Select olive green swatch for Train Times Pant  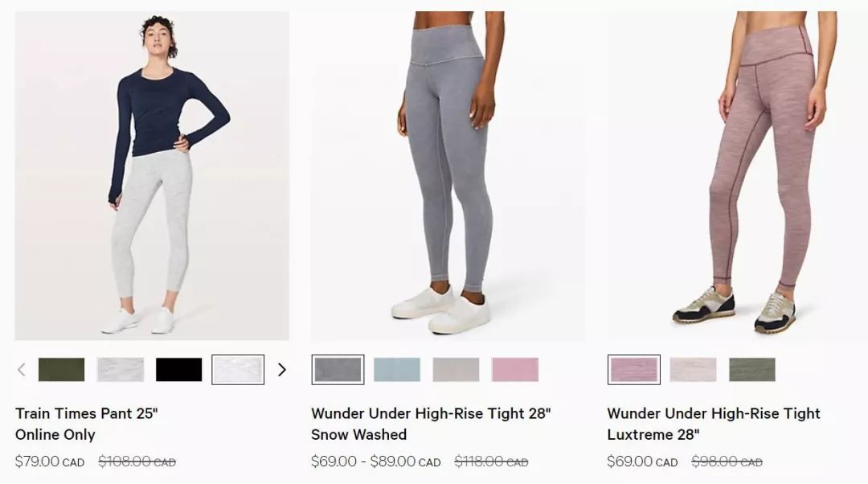(61, 369)
